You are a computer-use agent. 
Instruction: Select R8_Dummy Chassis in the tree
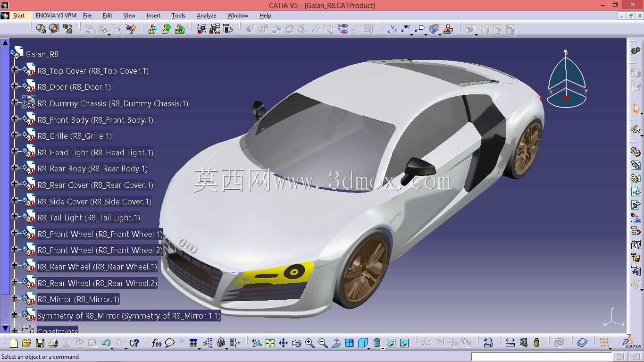tap(113, 103)
